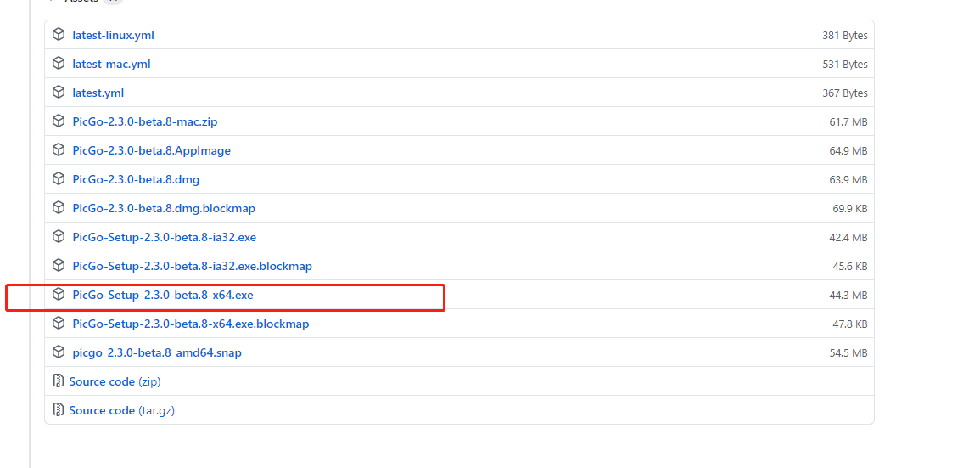This screenshot has height=468, width=980.
Task: Click package icon beside latest.yml
Action: (59, 92)
